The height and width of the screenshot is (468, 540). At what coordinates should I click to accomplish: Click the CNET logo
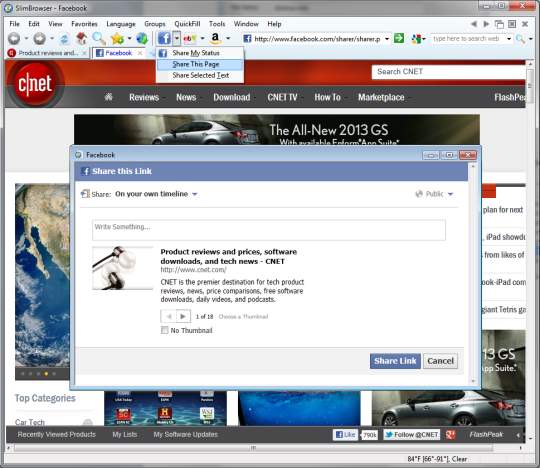point(35,84)
